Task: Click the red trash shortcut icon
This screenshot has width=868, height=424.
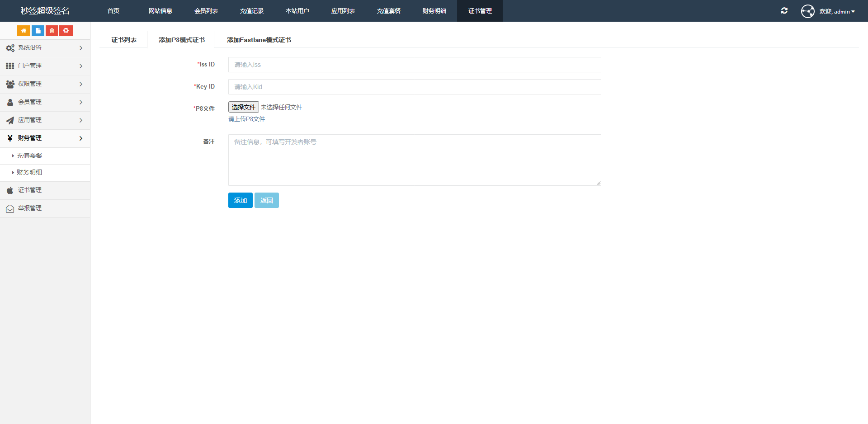Action: (x=52, y=31)
